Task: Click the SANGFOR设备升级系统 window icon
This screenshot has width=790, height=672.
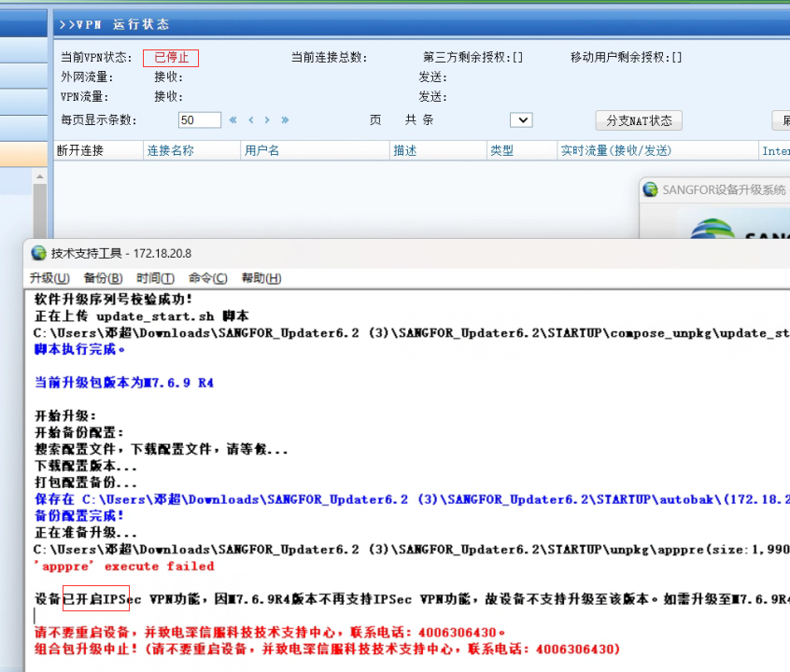Action: click(650, 189)
